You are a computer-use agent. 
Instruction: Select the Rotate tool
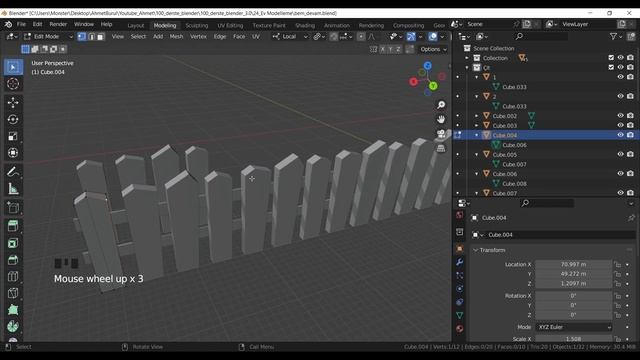(13, 119)
